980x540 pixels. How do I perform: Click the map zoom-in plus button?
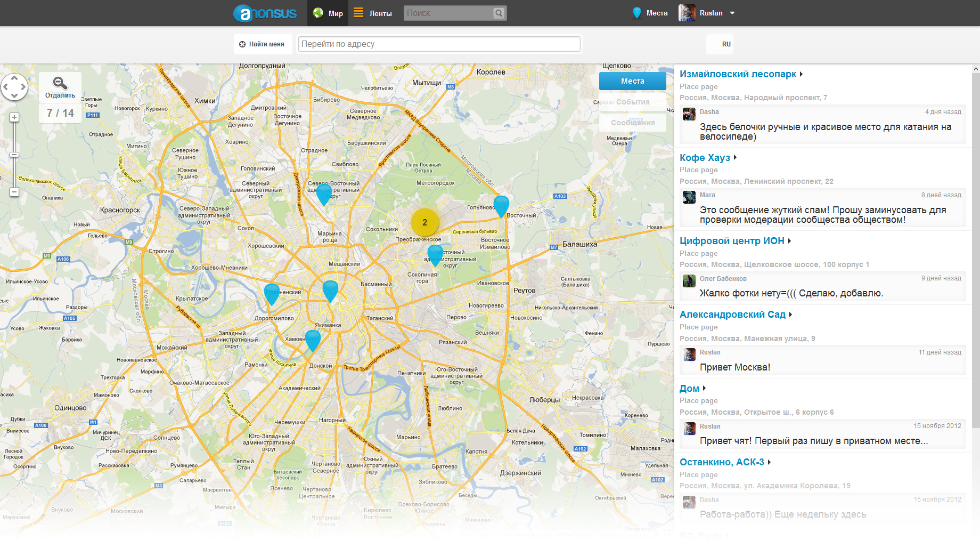coord(14,117)
